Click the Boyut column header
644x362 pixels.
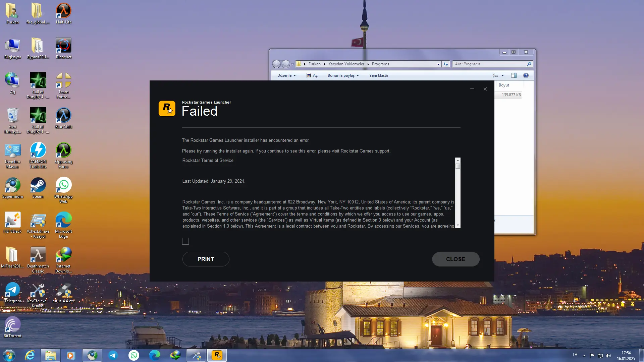504,85
